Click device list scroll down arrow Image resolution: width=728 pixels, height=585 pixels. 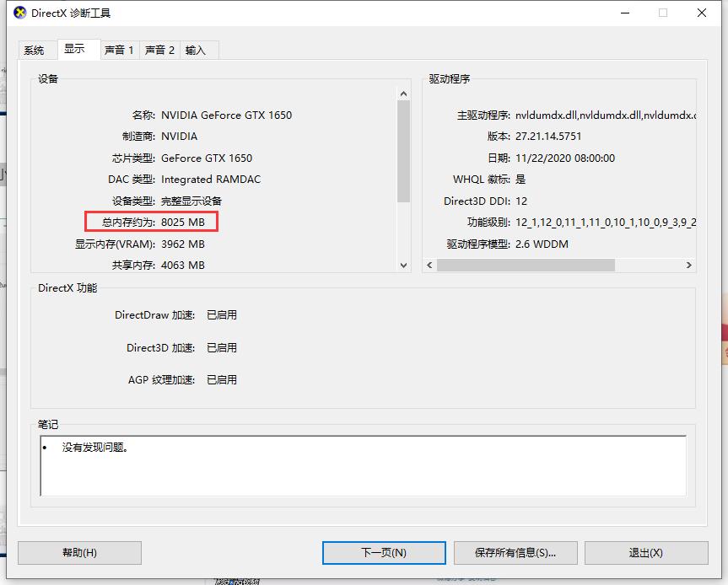pyautogui.click(x=403, y=266)
